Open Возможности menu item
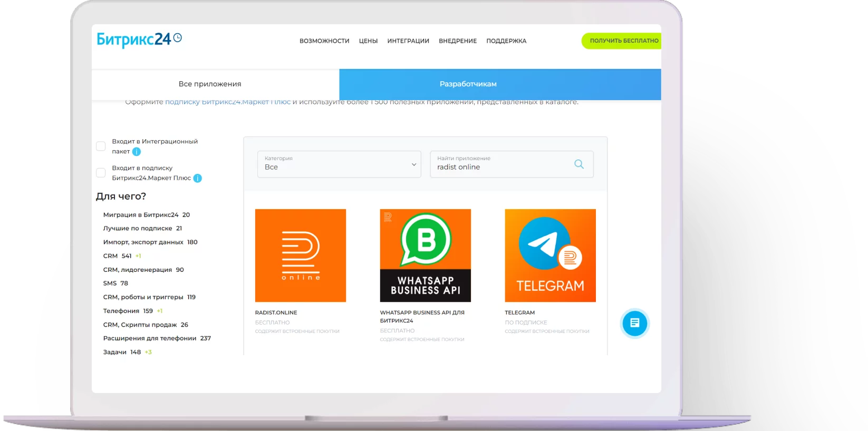The image size is (868, 431). pos(324,41)
